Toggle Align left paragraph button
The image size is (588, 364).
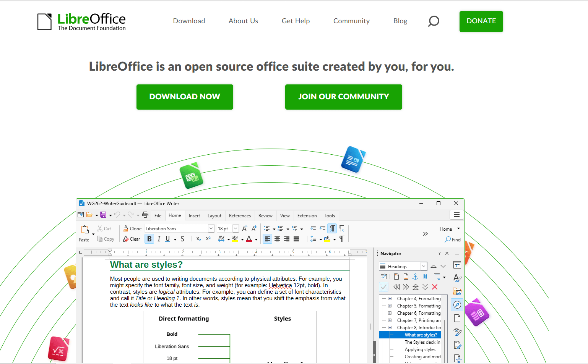[268, 239]
